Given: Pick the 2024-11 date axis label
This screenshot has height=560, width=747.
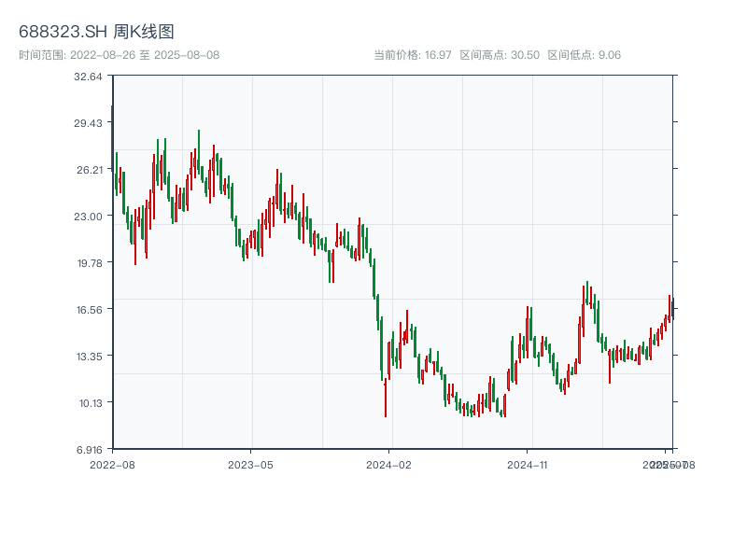Looking at the screenshot, I should click(527, 464).
